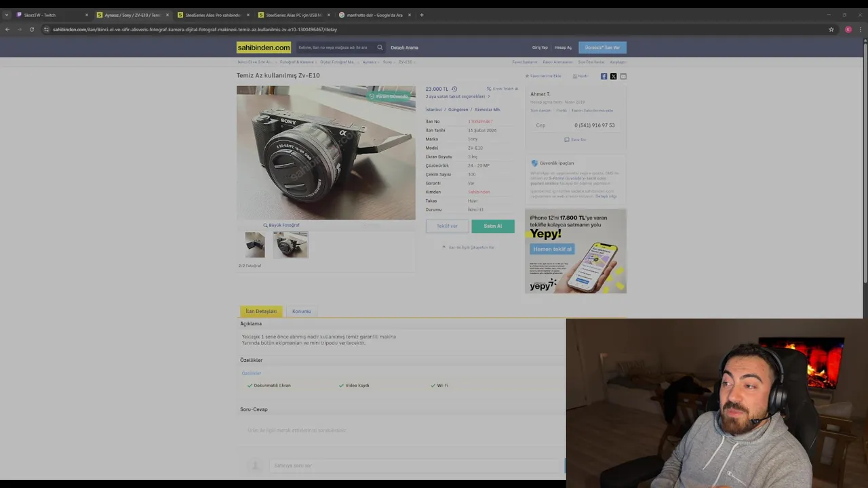868x488 pixels.
Task: Click the search magnifier icon in header
Action: (380, 47)
